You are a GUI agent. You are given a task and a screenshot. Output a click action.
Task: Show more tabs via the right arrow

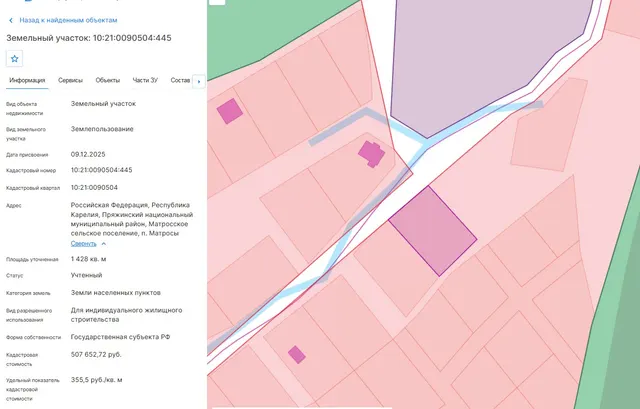coord(199,81)
